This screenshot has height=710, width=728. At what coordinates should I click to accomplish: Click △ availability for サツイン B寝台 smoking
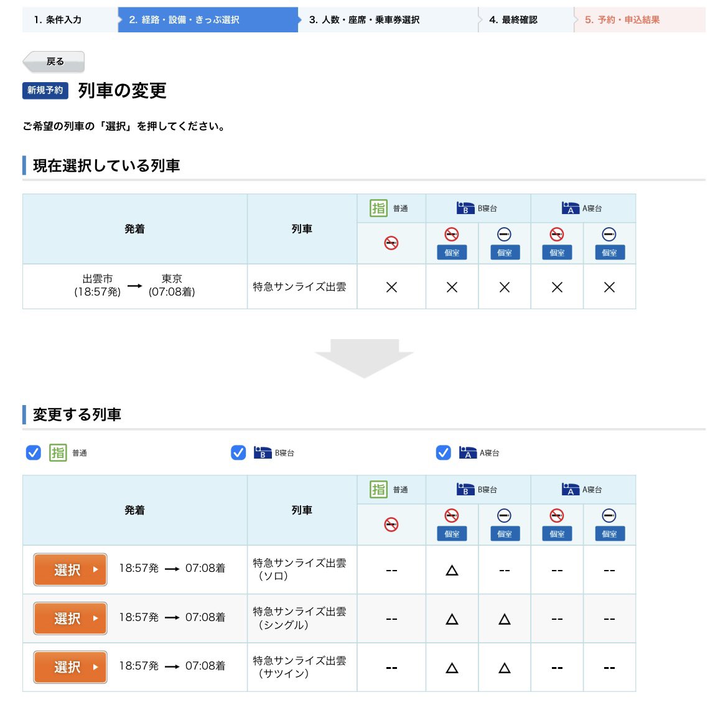point(505,668)
